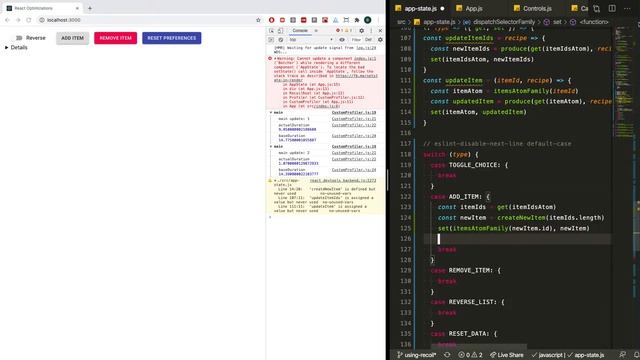The height and width of the screenshot is (360, 640).
Task: Open the top context dropdown in console
Action: [311, 40]
